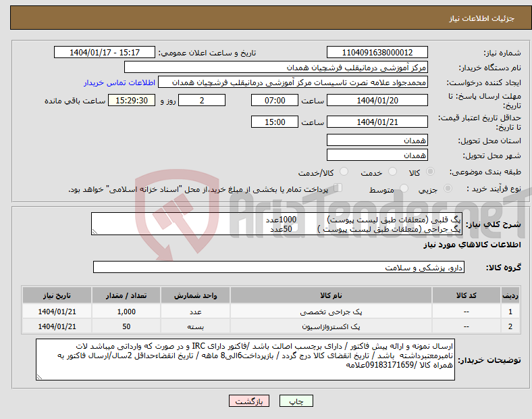
Task: Click the گروه کالا field دارو، پزشکی و سلامت
Action: (279, 267)
